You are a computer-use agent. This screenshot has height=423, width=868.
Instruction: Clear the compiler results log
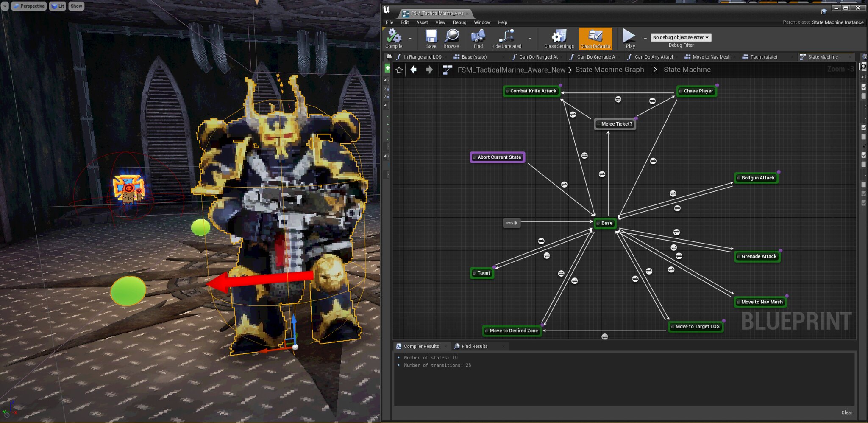846,412
